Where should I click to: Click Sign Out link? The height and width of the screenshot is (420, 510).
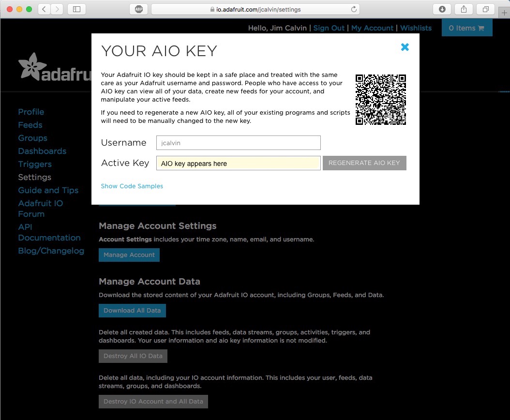(329, 28)
